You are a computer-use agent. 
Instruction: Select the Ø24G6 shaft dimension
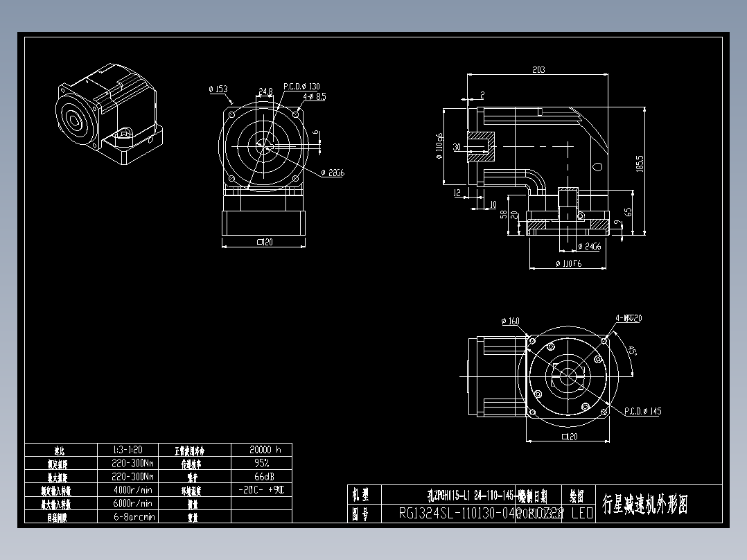pos(589,245)
